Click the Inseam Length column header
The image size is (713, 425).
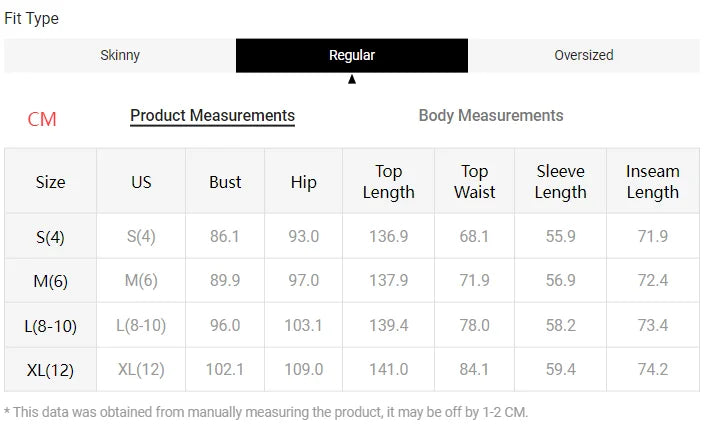[x=652, y=182]
